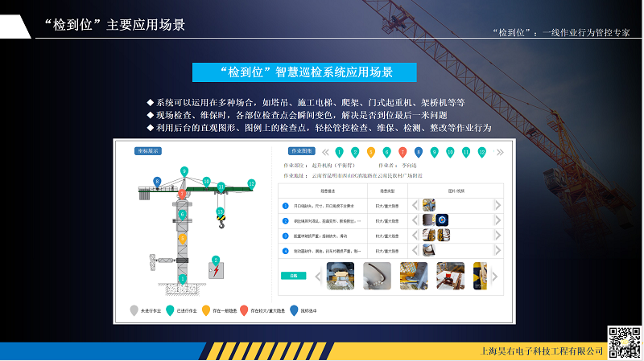Select row number 2 in the hazard table
644x361 pixels.
point(285,220)
